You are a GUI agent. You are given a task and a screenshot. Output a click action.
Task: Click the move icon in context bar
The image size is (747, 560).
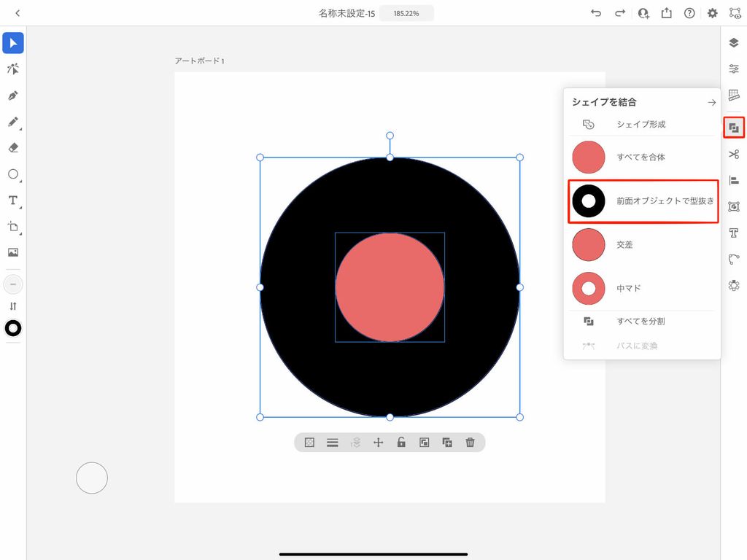coord(379,443)
